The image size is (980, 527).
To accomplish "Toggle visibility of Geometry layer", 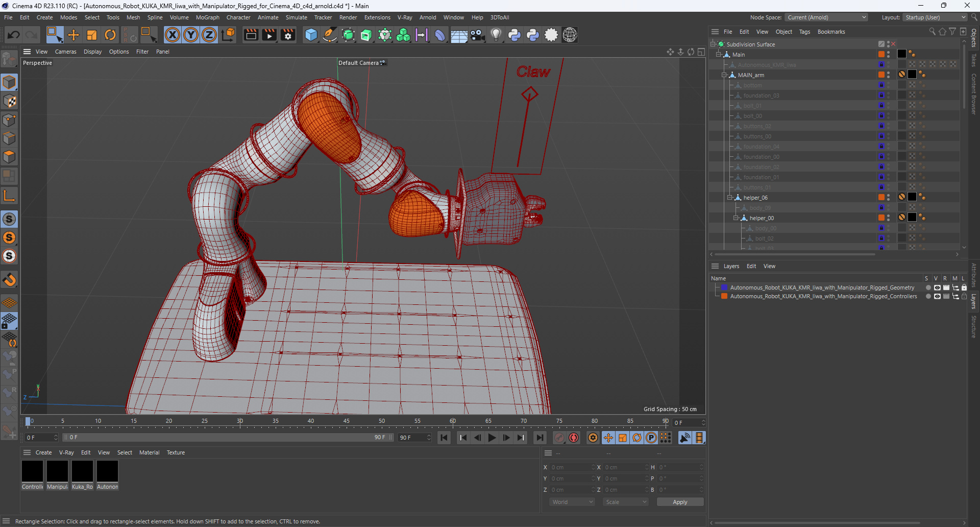I will click(x=937, y=288).
